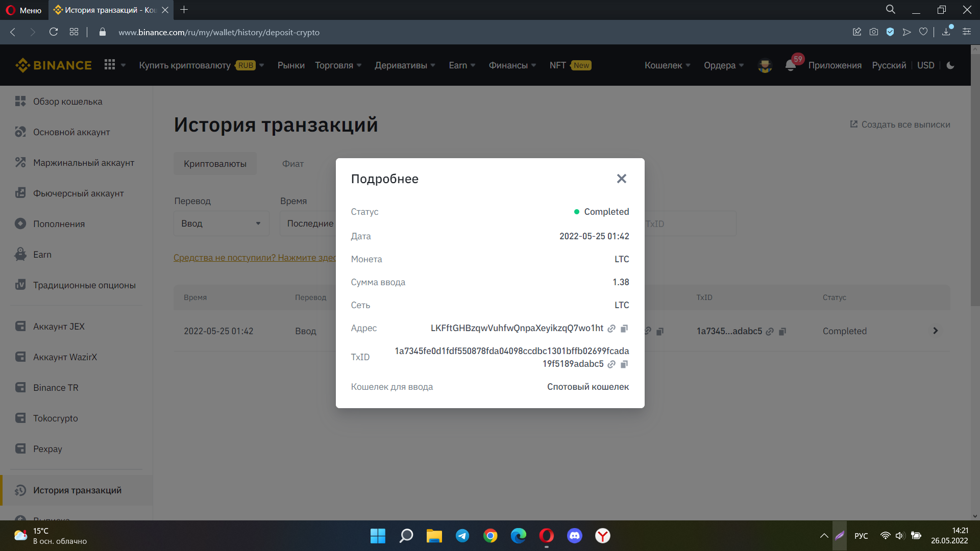Open Google Chrome from taskbar
This screenshot has height=551, width=980.
(491, 536)
